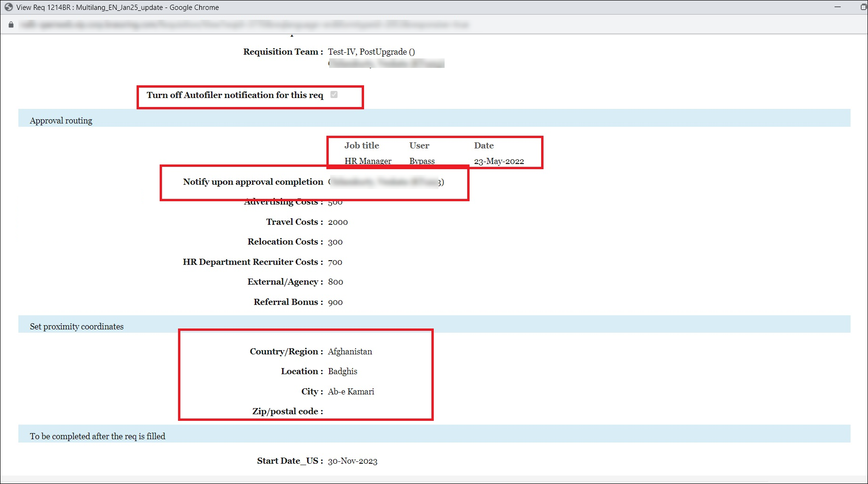The height and width of the screenshot is (484, 868).
Task: Click the 30-Nov-2023 start date value
Action: coord(353,461)
